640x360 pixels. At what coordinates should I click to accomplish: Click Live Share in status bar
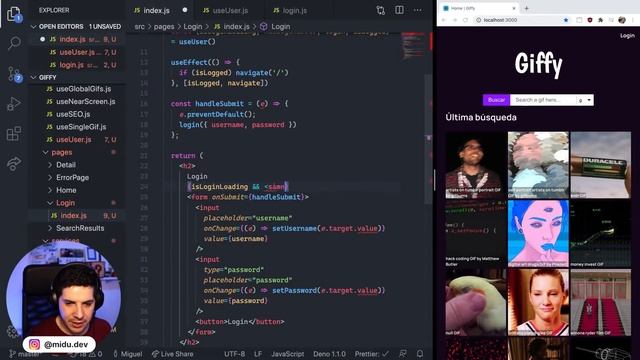[173, 354]
